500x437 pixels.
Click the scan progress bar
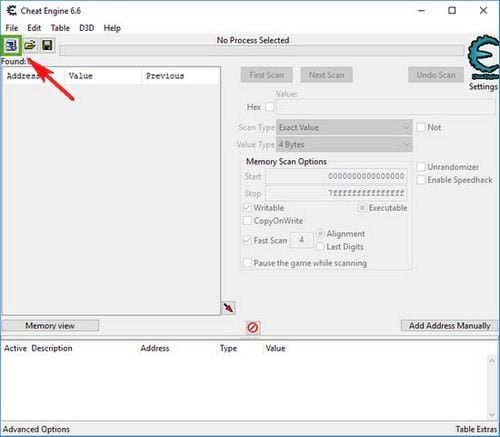point(262,51)
